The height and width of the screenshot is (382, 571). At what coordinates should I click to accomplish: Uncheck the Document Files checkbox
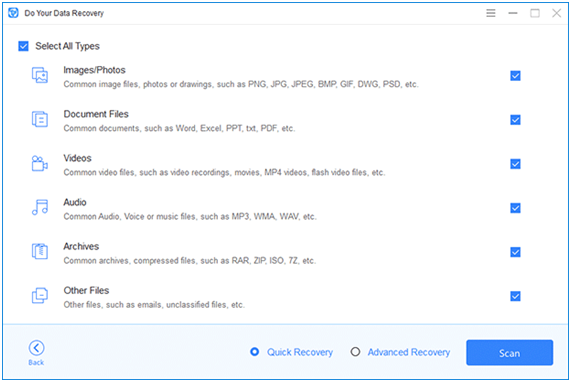(x=515, y=120)
